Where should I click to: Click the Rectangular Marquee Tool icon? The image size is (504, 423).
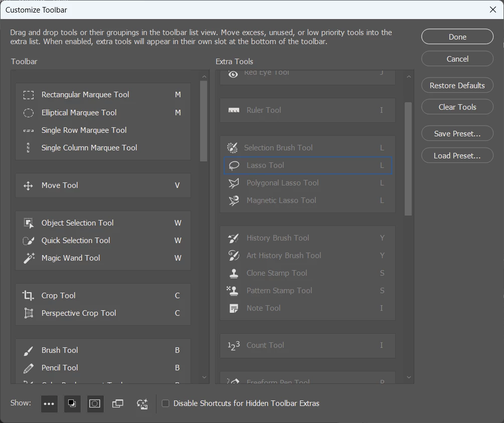tap(28, 95)
